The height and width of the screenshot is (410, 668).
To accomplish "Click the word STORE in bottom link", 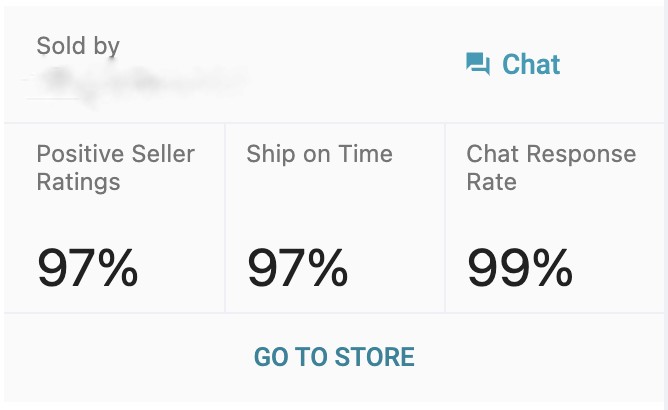I will coord(374,357).
